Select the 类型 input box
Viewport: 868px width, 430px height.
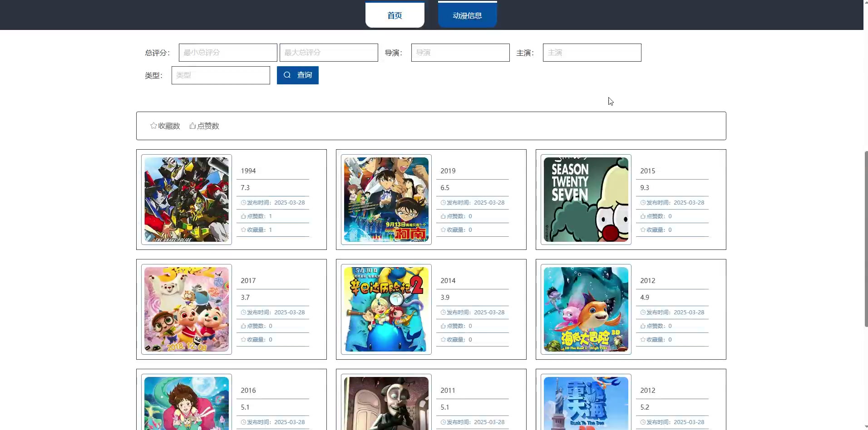(221, 75)
